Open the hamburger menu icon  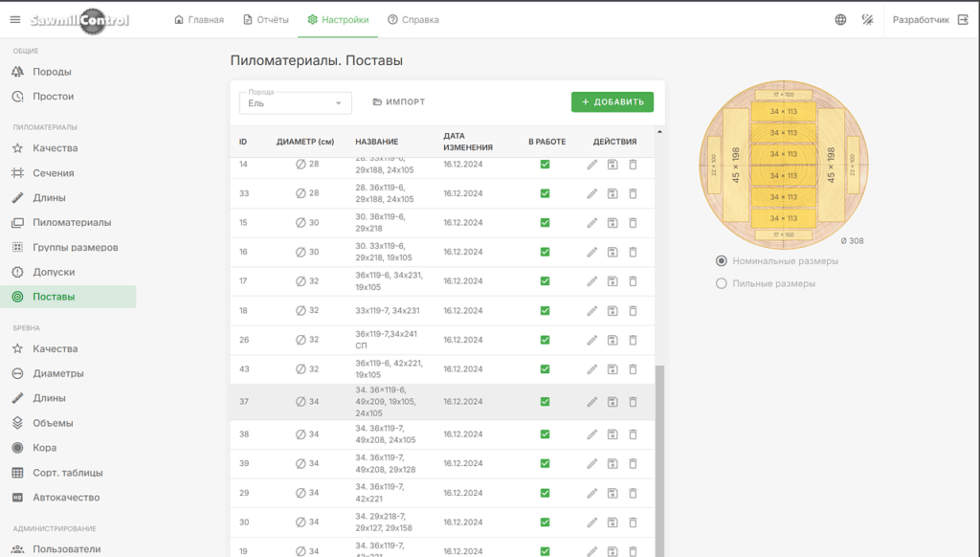pos(15,19)
